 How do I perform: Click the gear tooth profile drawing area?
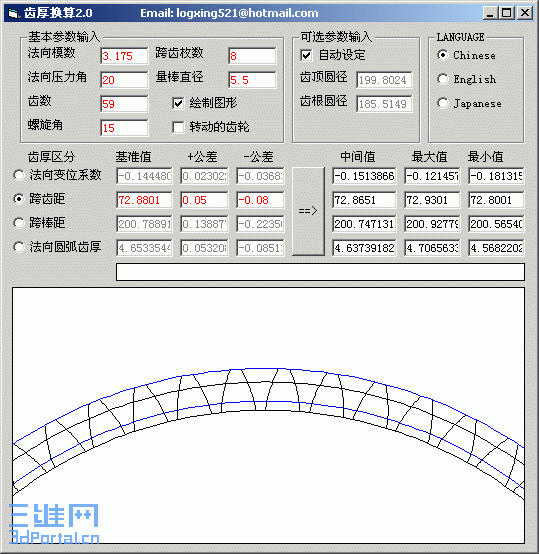268,415
